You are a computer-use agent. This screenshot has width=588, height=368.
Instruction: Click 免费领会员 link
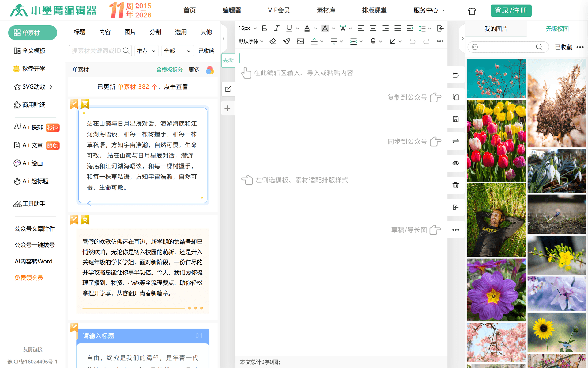tap(29, 278)
